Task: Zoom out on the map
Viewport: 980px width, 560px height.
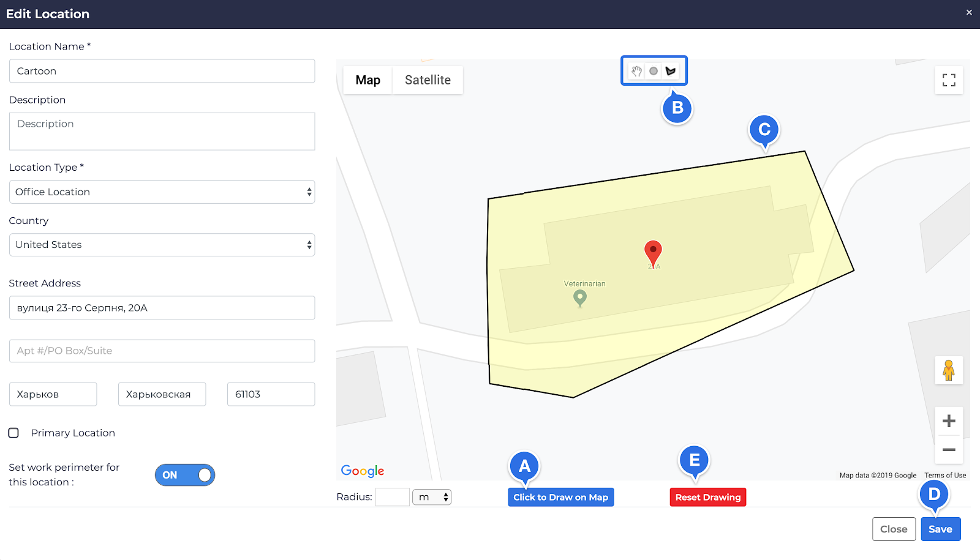Action: coord(949,450)
